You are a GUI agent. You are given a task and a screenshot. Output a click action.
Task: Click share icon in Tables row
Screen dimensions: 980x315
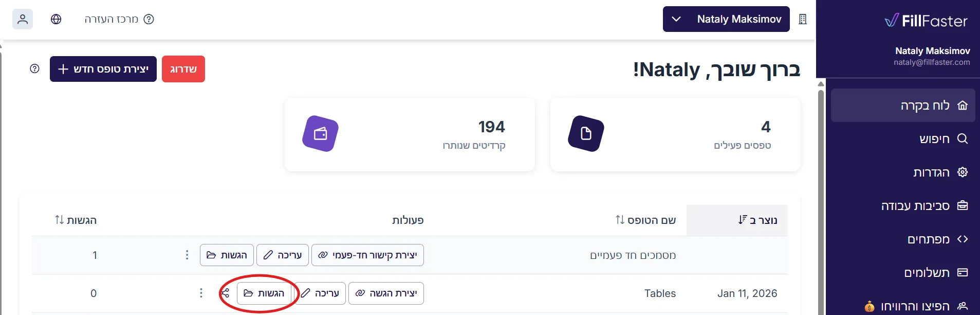[225, 293]
